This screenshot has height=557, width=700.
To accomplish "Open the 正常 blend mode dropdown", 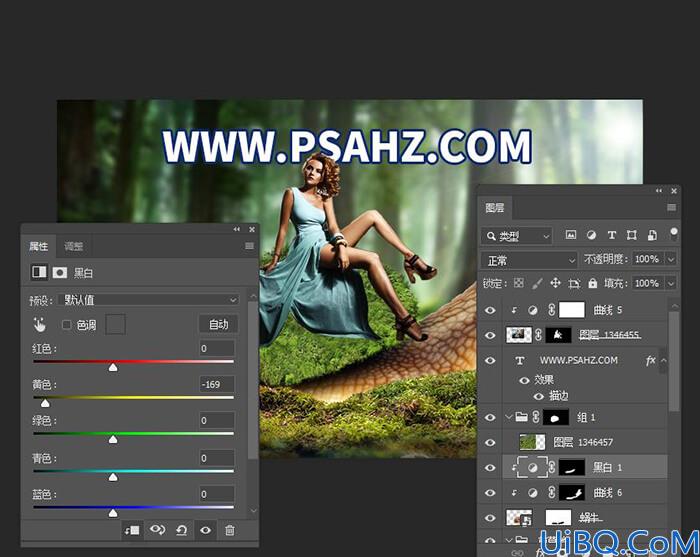I will pyautogui.click(x=529, y=260).
